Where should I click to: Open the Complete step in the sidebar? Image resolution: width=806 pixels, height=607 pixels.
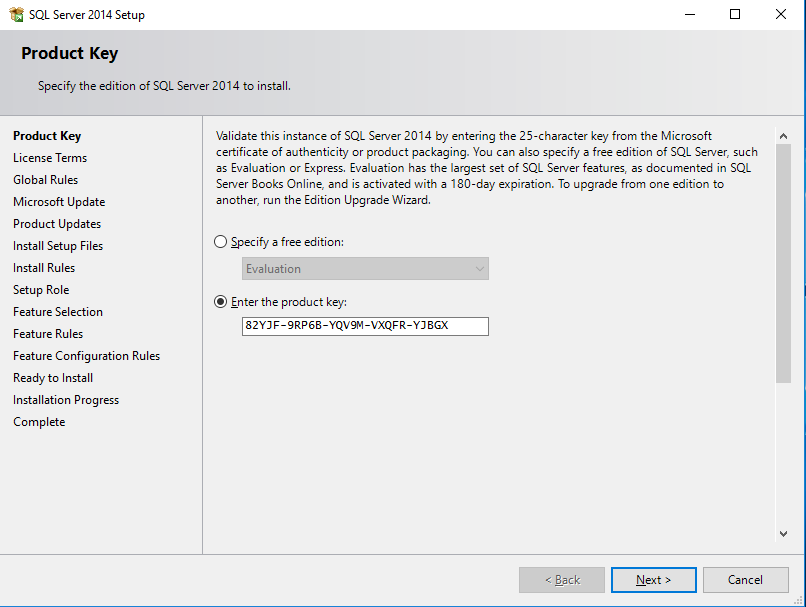(x=38, y=421)
